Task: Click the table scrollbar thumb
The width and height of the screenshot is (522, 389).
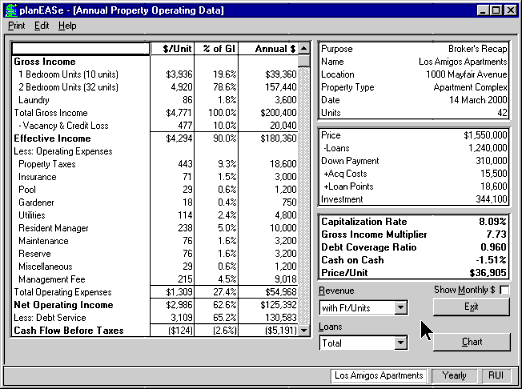Action: pyautogui.click(x=304, y=61)
